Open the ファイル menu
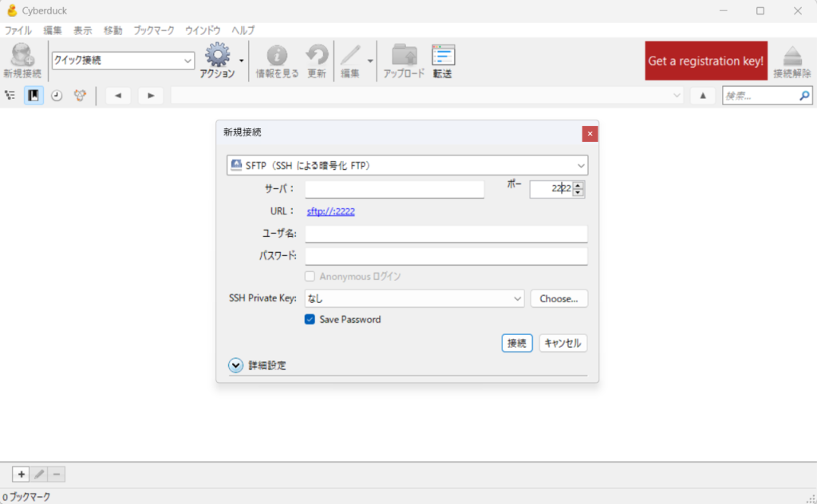Image resolution: width=817 pixels, height=504 pixels. (x=18, y=30)
